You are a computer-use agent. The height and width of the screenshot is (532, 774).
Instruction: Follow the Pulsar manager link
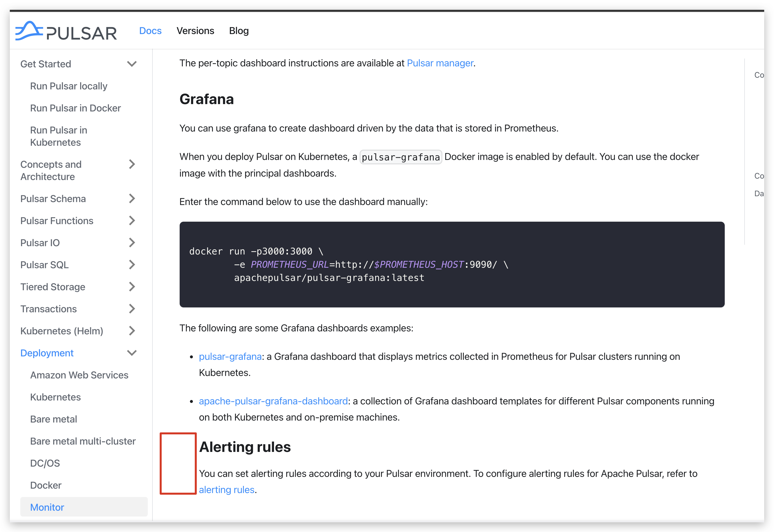coord(440,63)
